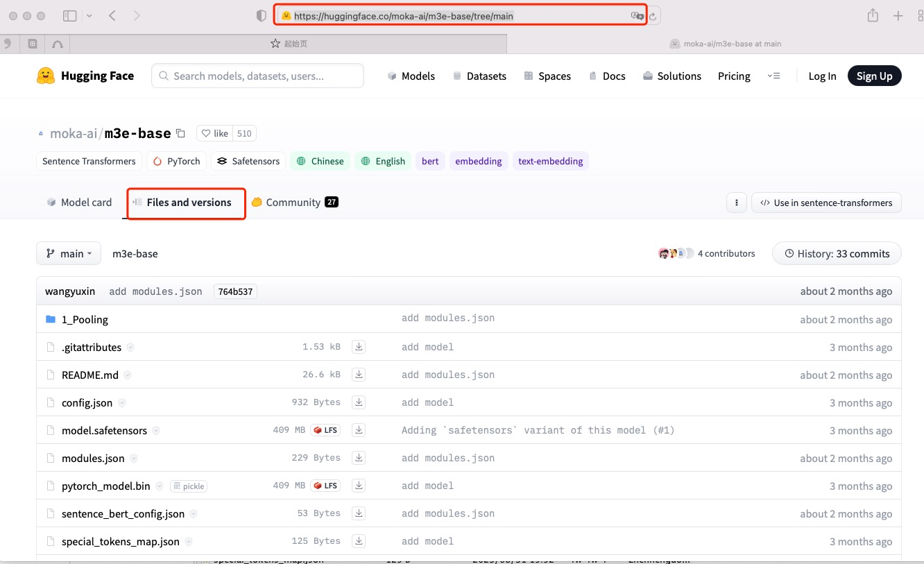Expand the more navigation menu icon
Viewport: 924px width, 564px height.
click(x=774, y=76)
